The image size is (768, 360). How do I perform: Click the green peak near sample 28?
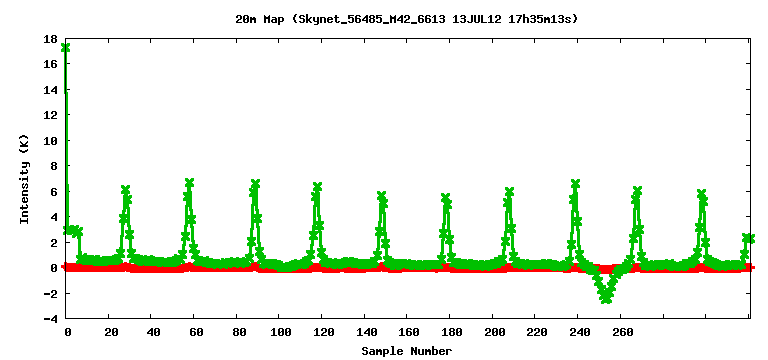click(125, 189)
